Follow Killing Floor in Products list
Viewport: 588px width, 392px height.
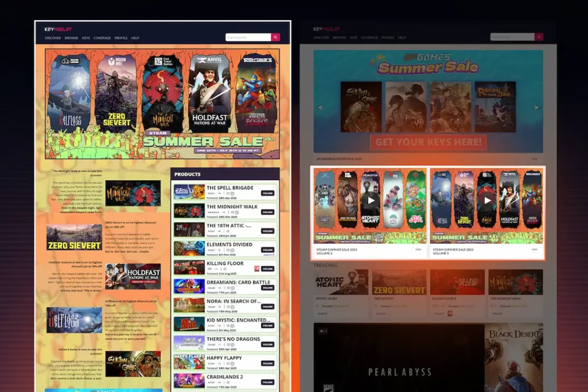(268, 269)
